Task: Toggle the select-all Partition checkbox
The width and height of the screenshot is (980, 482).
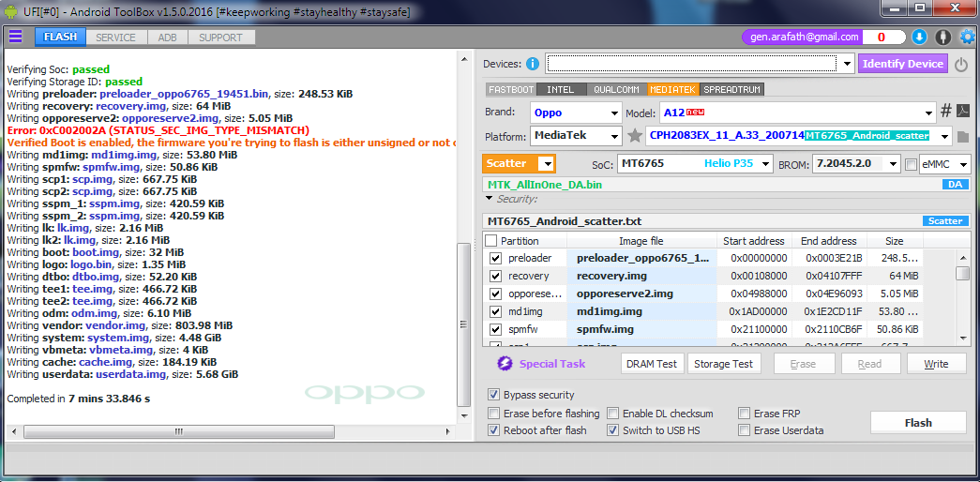Action: point(491,241)
